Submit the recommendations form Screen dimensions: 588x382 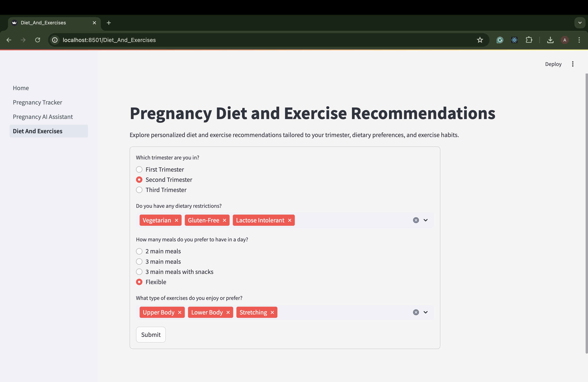pos(151,335)
